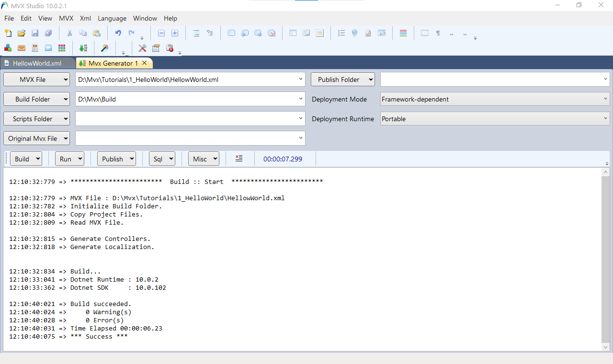
Task: Open the View menu
Action: point(45,18)
